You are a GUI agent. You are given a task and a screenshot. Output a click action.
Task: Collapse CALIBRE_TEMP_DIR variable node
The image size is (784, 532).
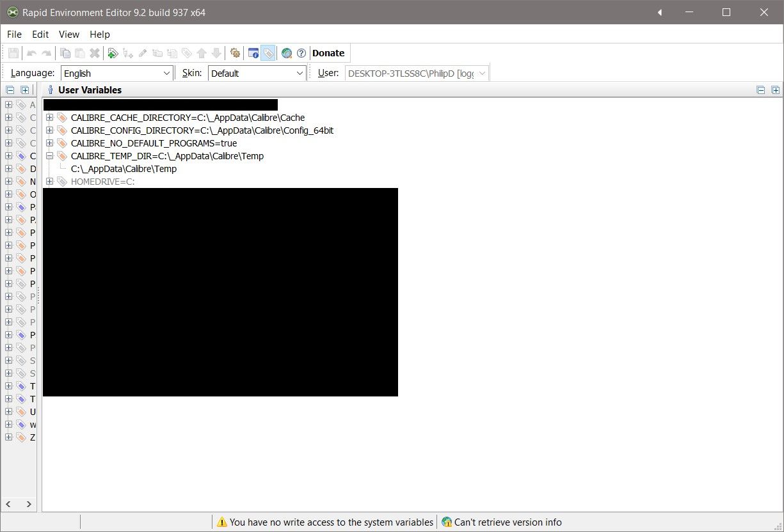(50, 156)
